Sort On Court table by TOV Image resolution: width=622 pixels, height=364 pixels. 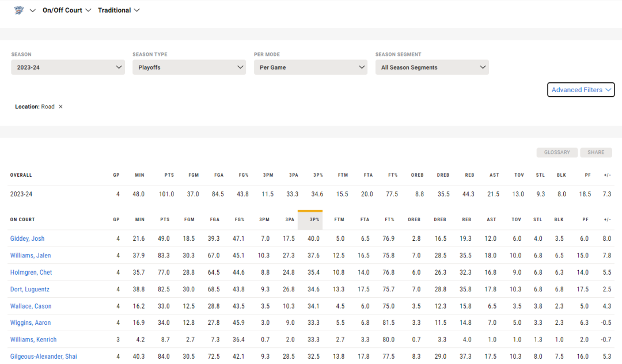pyautogui.click(x=516, y=219)
